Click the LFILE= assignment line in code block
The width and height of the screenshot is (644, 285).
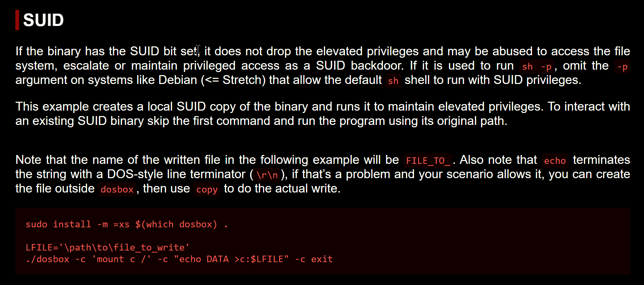107,247
